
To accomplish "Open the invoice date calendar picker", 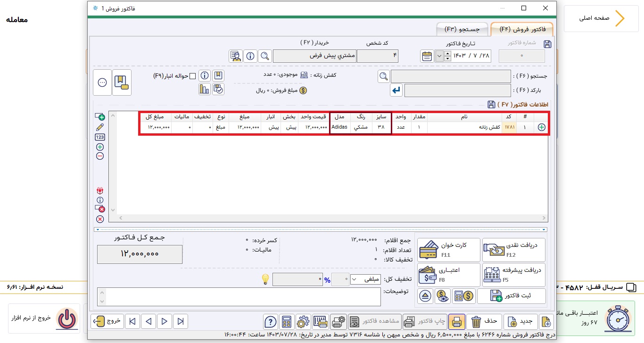I will (x=427, y=56).
